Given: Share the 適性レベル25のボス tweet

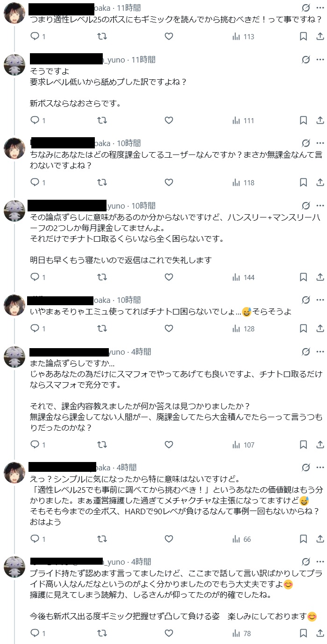Looking at the screenshot, I should [x=320, y=36].
